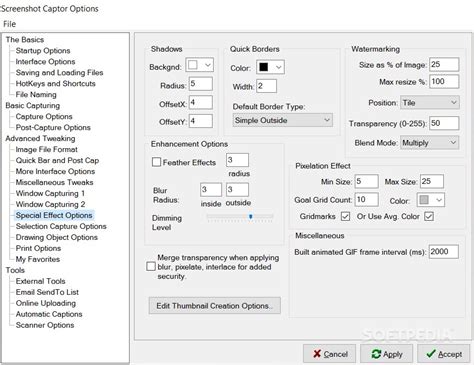Select Window Capturing 1

tap(50, 193)
